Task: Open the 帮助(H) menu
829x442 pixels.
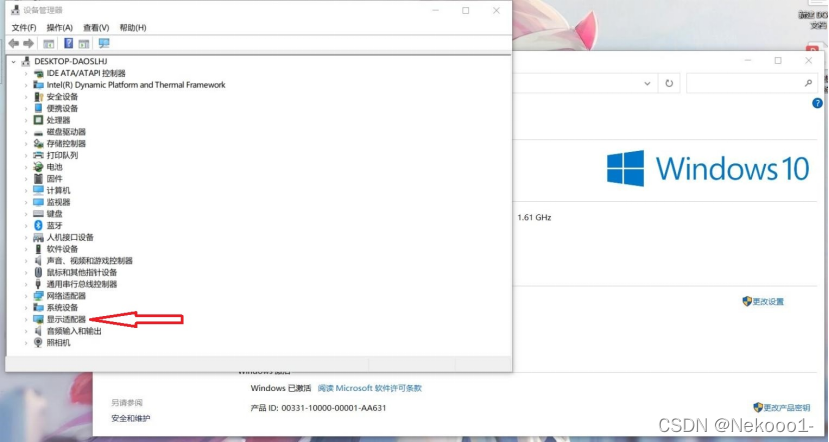Action: point(133,27)
